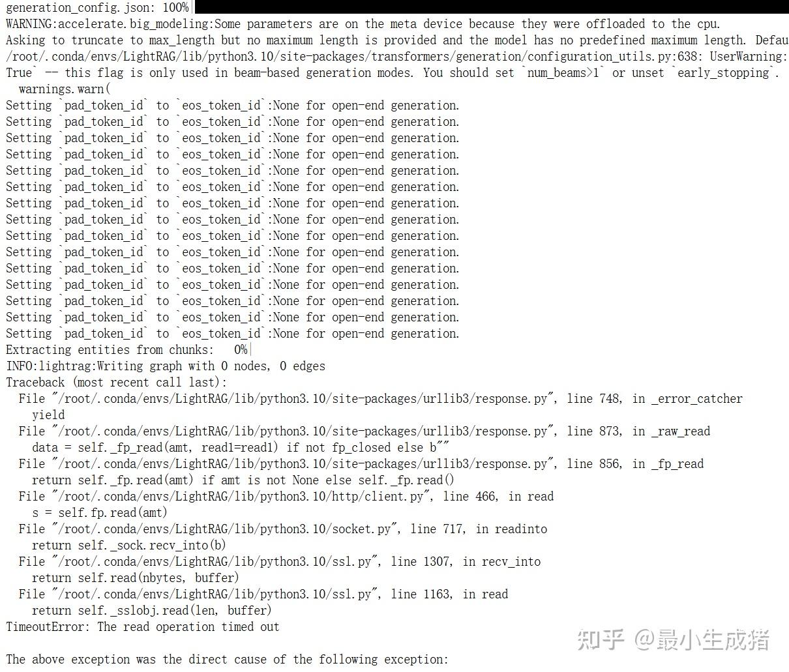This screenshot has height=672, width=789.
Task: Click the 'Writing graph with 0 nodes' line
Action: [x=166, y=366]
